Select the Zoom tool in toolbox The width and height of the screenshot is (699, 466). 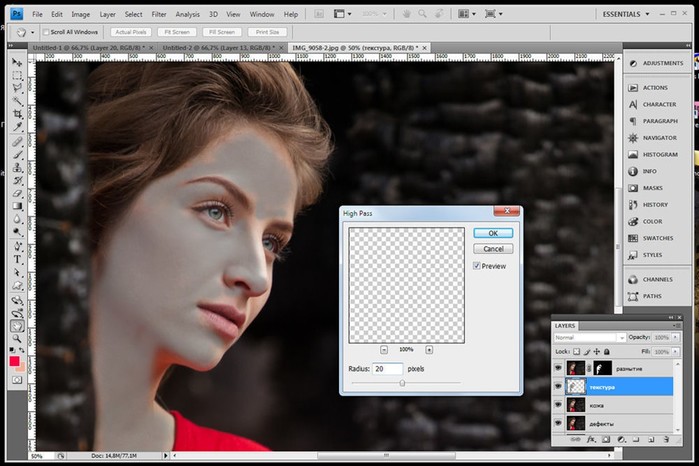tap(18, 339)
